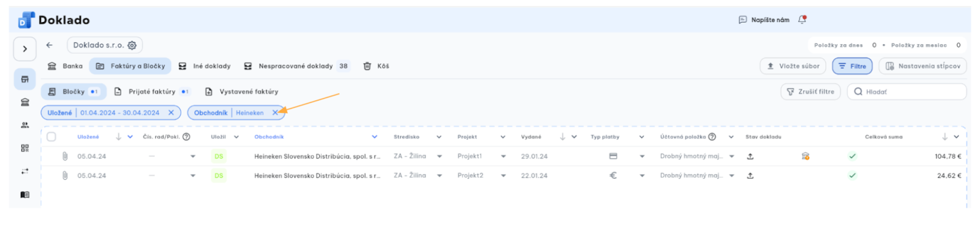Open Typ platby column dropdown
980x228 pixels.
click(x=641, y=137)
